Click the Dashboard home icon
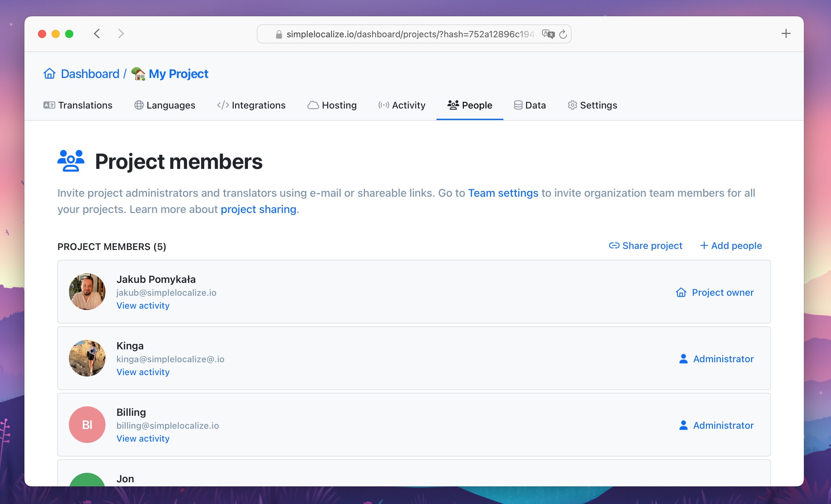This screenshot has height=504, width=831. click(x=50, y=73)
